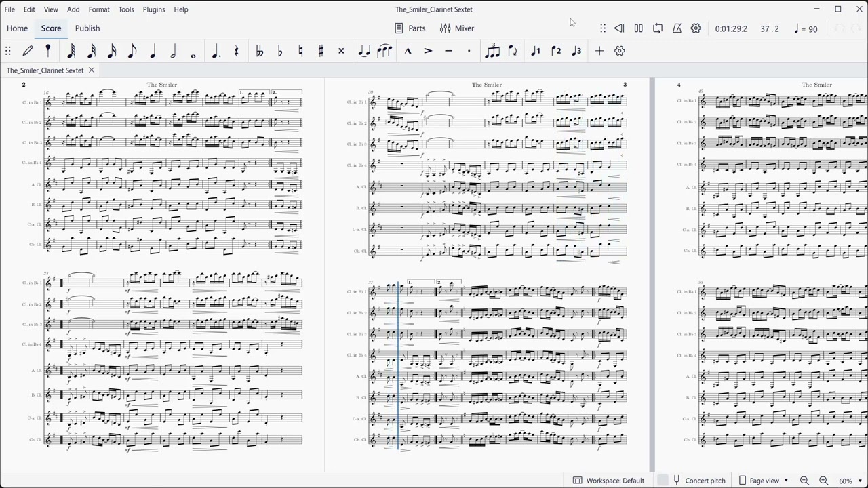
Task: Select The_Smiler_Clarinet Sextet score tab
Action: [x=45, y=70]
